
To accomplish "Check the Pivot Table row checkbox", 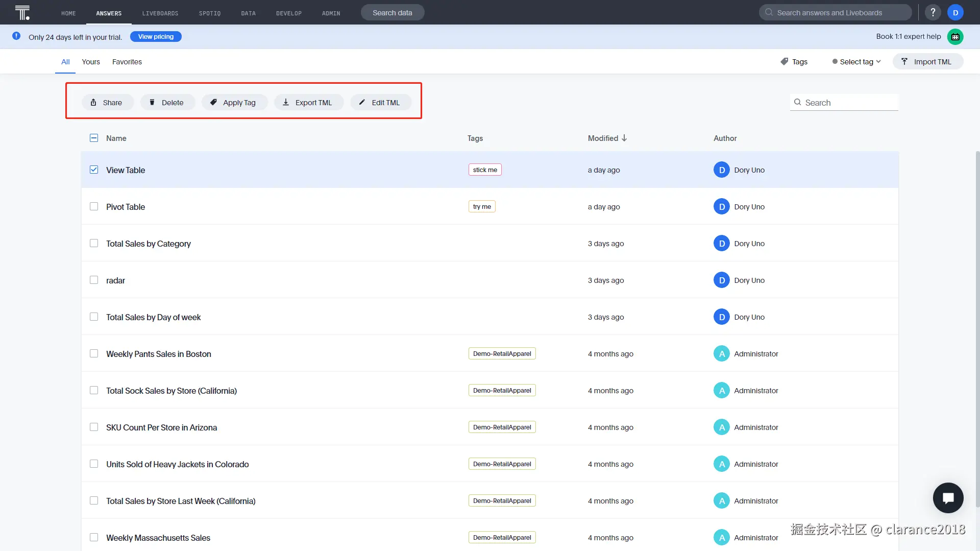I will (x=94, y=206).
